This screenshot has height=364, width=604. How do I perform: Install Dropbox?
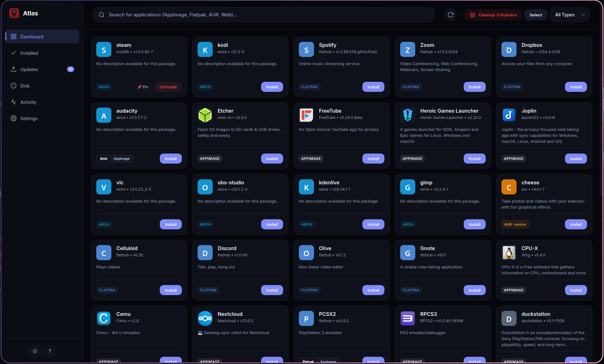coord(576,87)
